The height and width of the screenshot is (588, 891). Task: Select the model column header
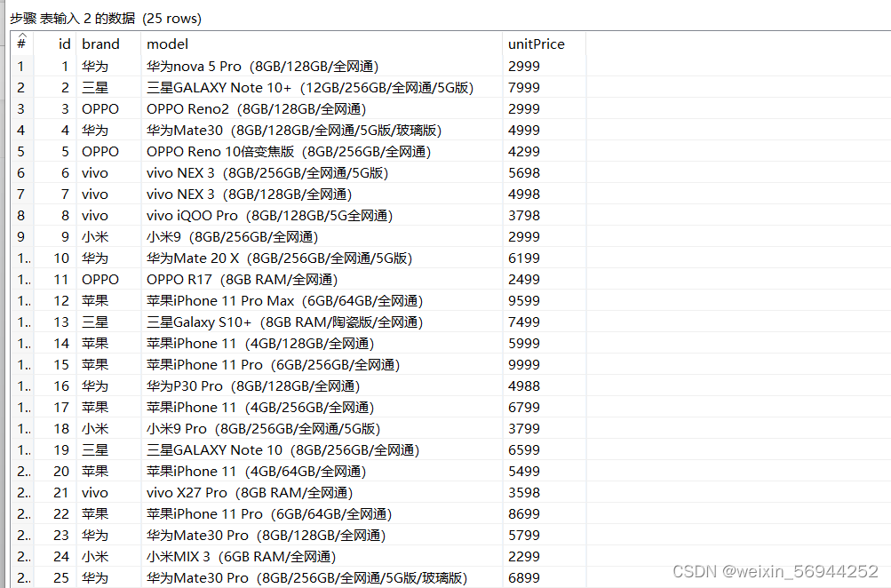167,44
